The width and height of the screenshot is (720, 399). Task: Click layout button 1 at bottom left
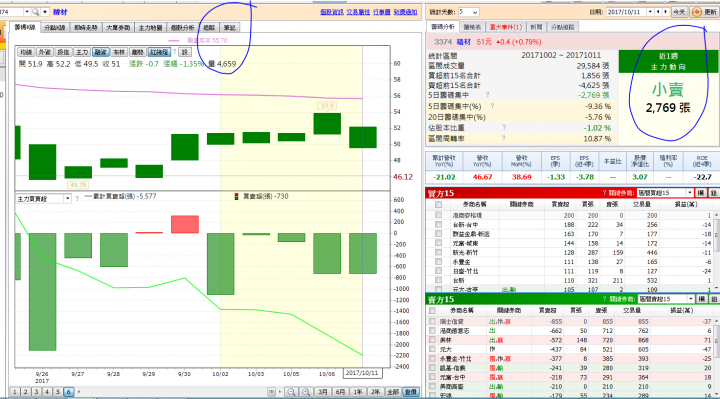pyautogui.click(x=15, y=392)
